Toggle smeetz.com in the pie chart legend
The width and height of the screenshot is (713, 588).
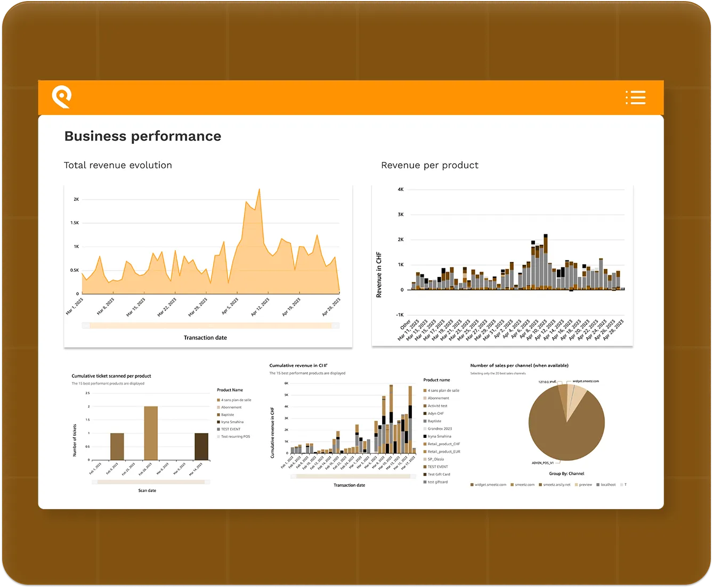coord(522,485)
